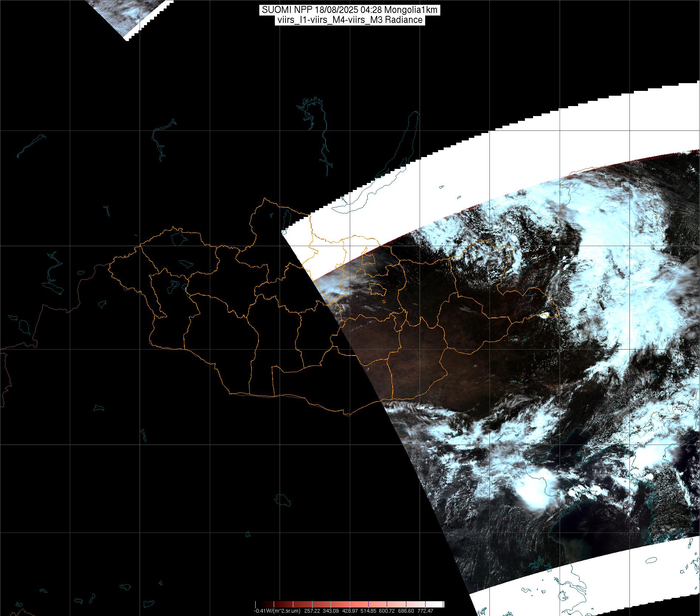Click the SUOMI NPP image title text
This screenshot has height=616, width=700.
tap(349, 10)
